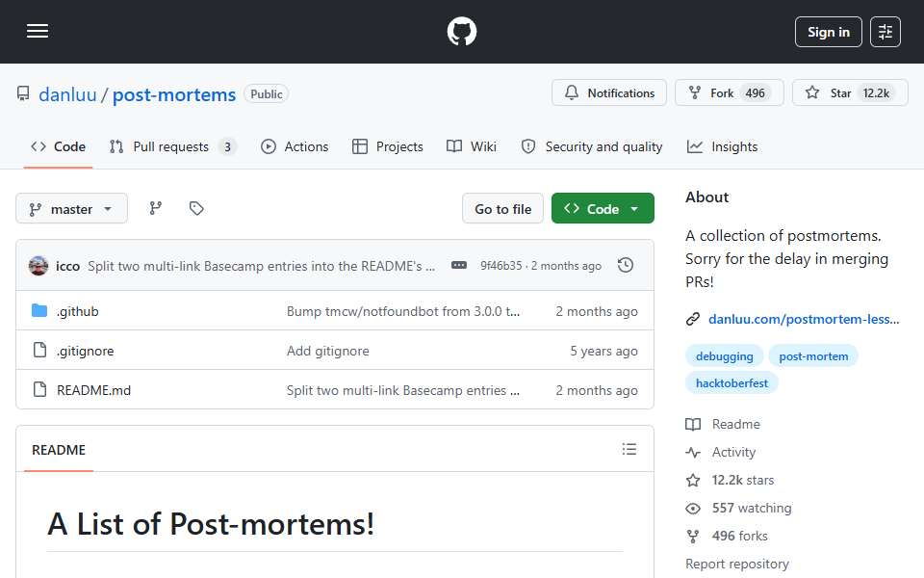This screenshot has width=924, height=578.
Task: Click the 5 years ago timestamp
Action: click(x=603, y=351)
